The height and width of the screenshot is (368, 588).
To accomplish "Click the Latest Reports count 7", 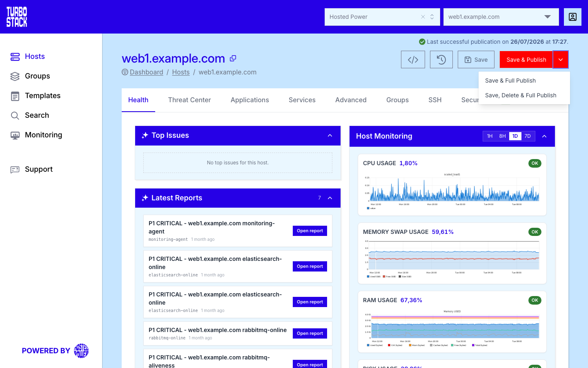I will (x=319, y=198).
